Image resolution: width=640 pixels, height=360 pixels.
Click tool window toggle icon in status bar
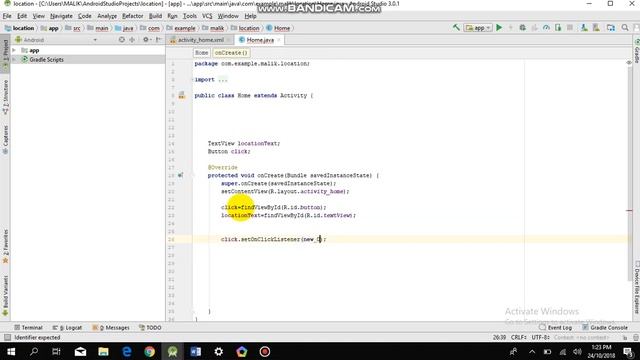click(x=7, y=338)
